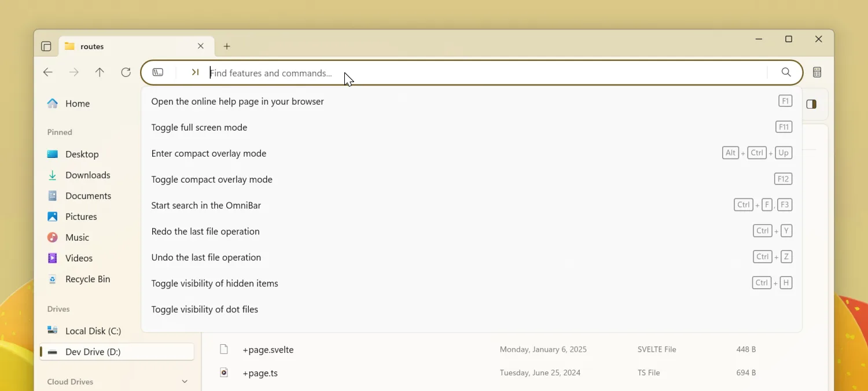Viewport: 868px width, 391px height.
Task: Collapse the Cloud Drives section chevron
Action: point(185,382)
